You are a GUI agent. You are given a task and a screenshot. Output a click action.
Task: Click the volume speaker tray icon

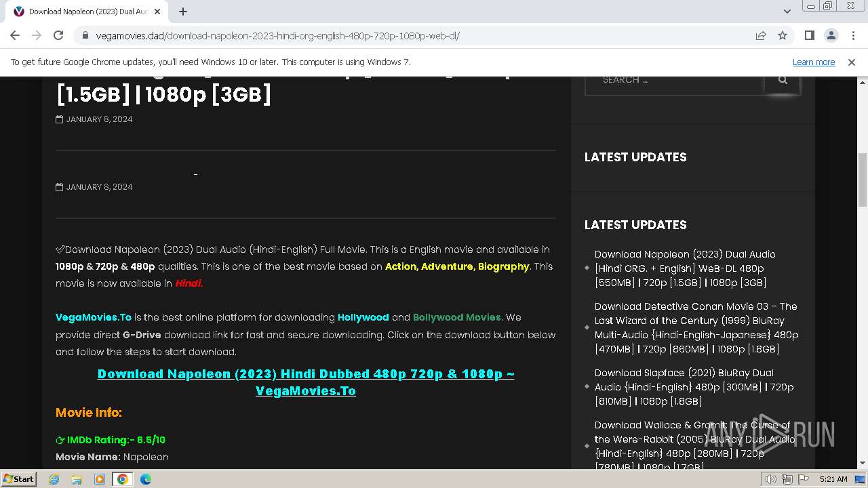[x=770, y=479]
